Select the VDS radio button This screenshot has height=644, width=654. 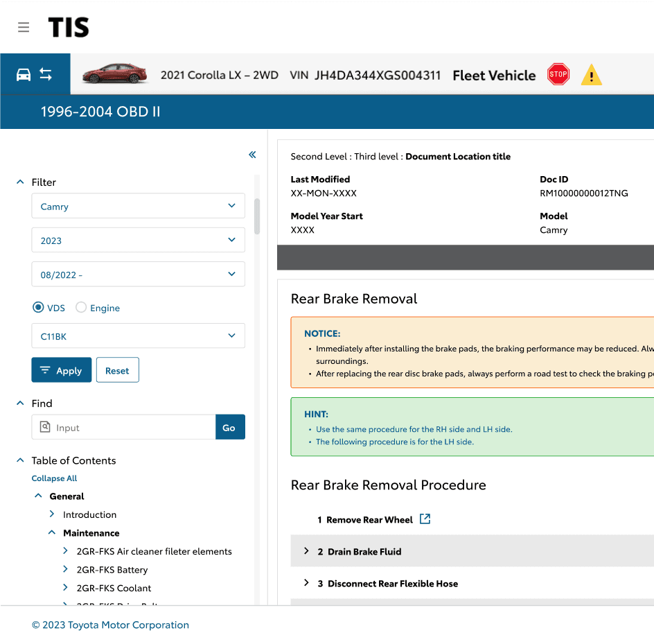click(x=38, y=308)
